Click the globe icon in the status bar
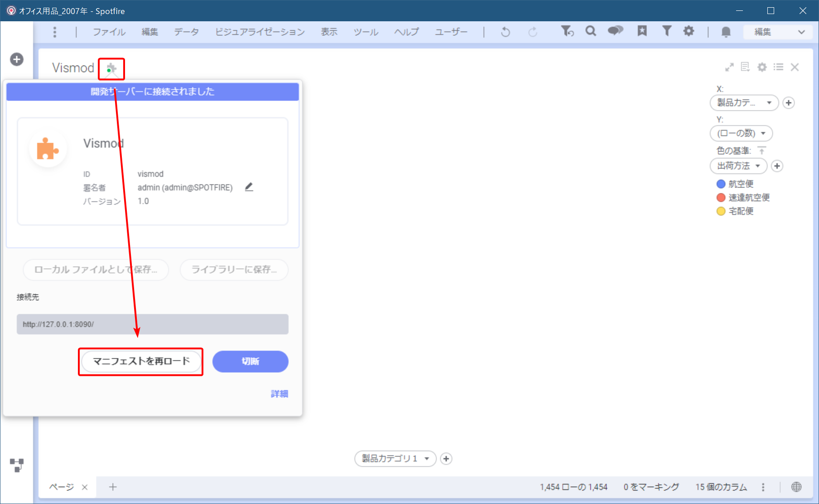The width and height of the screenshot is (819, 504). 796,487
